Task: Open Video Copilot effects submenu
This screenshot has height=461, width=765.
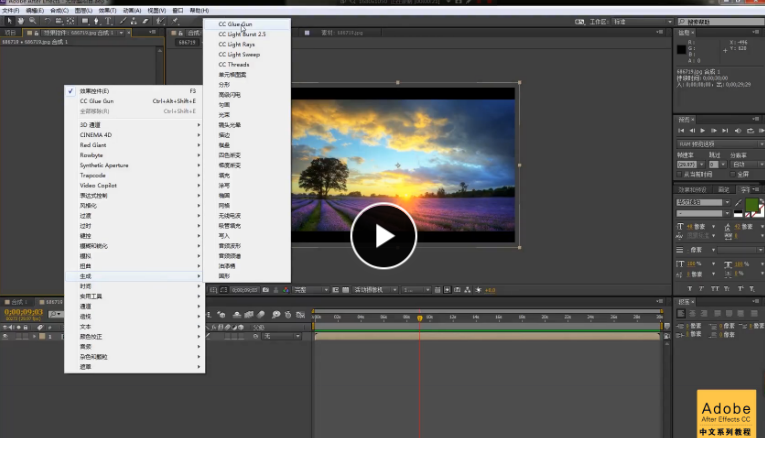Action: [x=134, y=185]
